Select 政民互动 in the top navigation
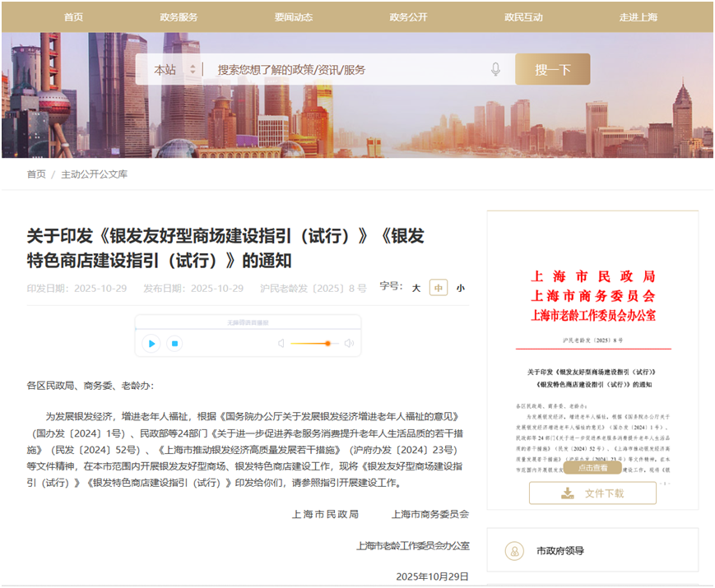 [x=523, y=17]
